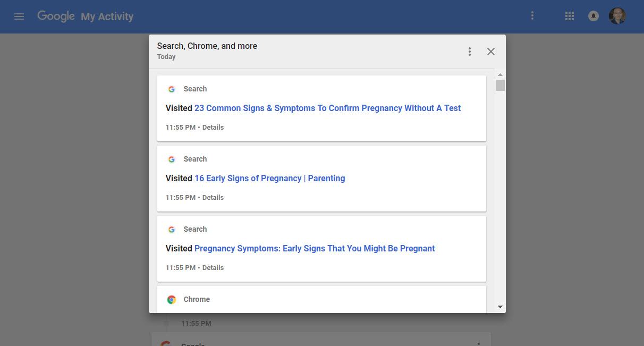This screenshot has width=644, height=346.
Task: Click the dialog's scrollbar thumb
Action: coord(500,86)
